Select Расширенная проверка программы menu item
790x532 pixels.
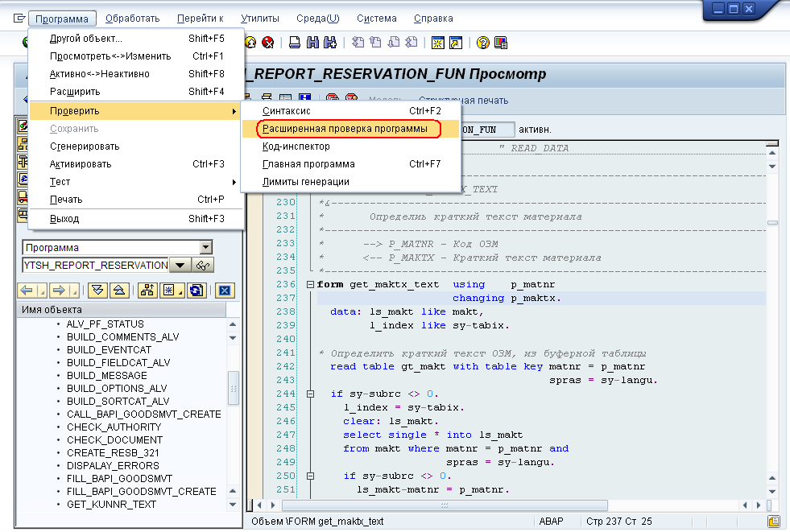[x=345, y=129]
